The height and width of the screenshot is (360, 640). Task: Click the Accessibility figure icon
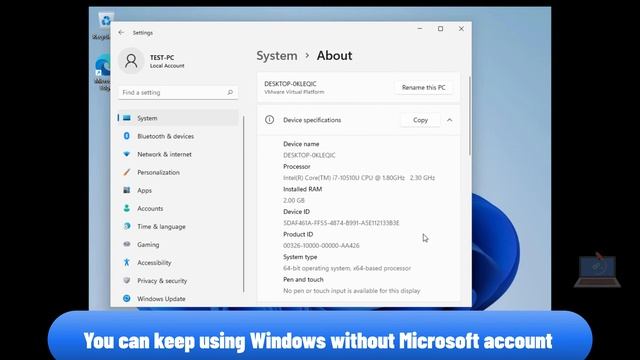pos(127,262)
